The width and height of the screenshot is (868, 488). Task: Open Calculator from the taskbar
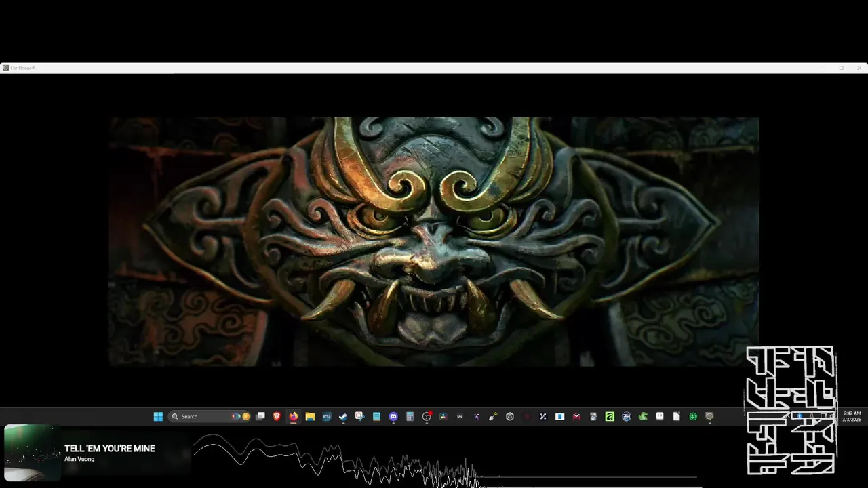point(410,416)
